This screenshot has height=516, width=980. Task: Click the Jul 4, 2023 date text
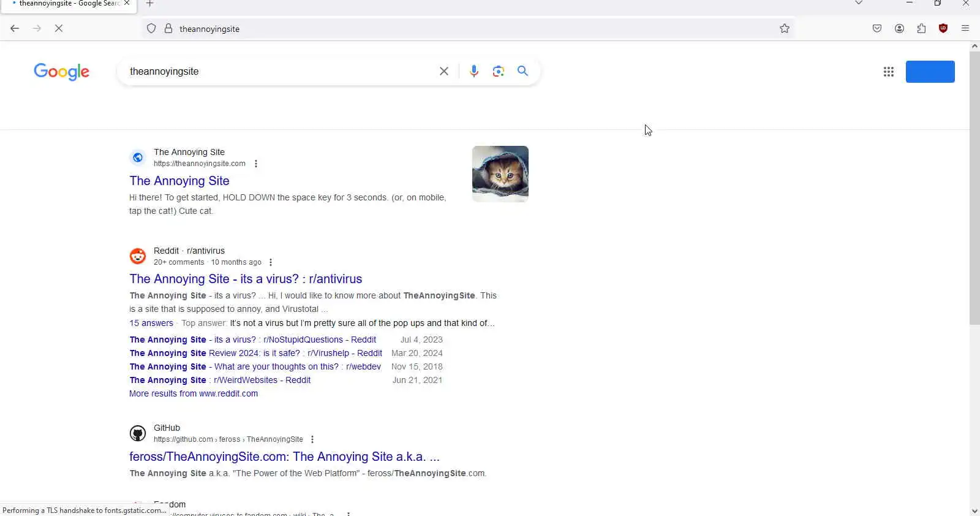[421, 340]
